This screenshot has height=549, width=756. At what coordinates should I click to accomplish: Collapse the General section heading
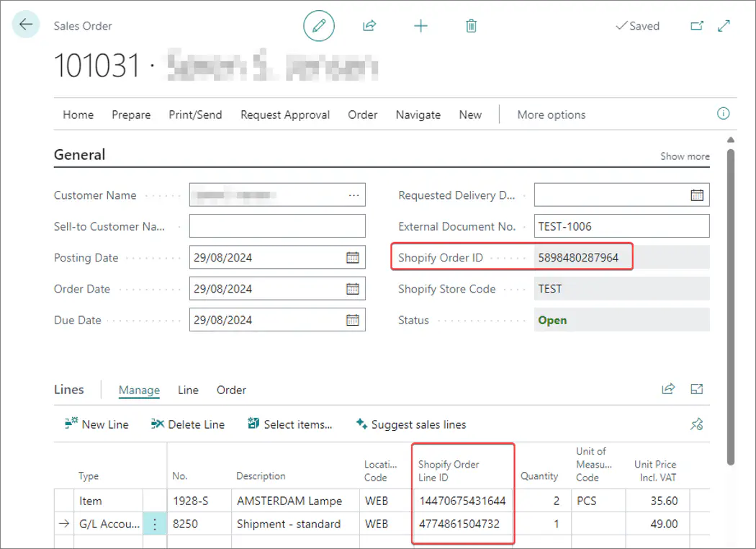(x=79, y=154)
